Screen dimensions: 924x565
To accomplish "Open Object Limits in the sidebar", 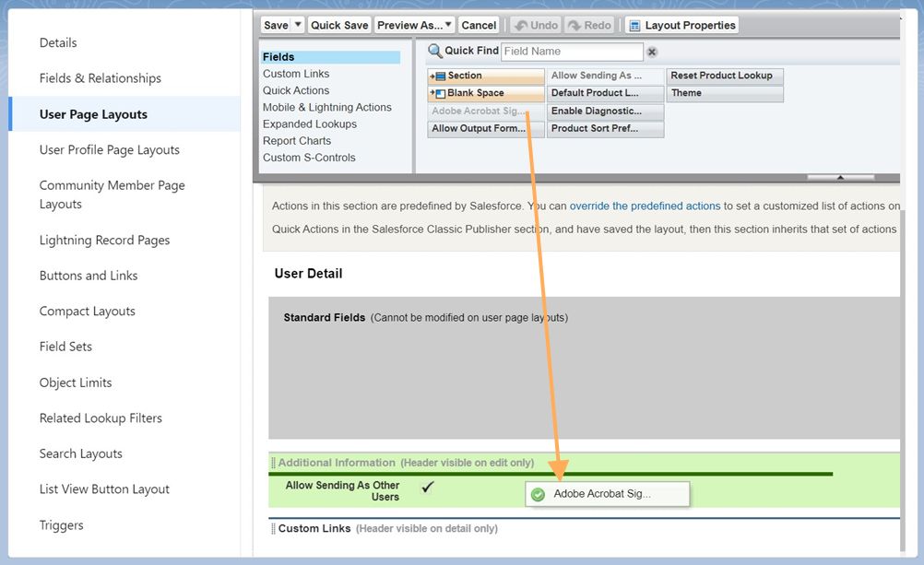I will coord(76,383).
